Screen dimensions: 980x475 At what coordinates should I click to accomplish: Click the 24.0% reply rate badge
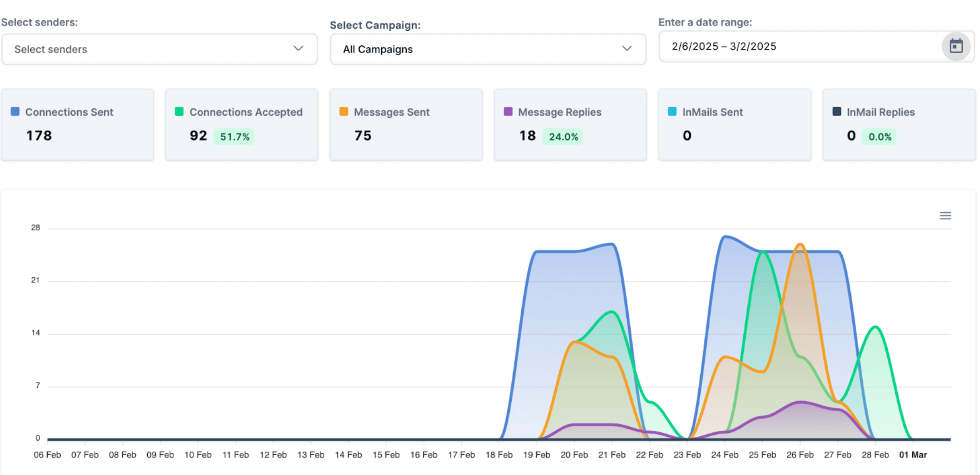tap(563, 137)
